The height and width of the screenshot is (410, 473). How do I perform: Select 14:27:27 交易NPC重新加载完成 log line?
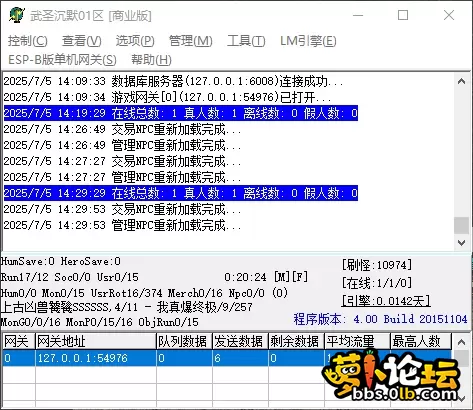tap(122, 161)
